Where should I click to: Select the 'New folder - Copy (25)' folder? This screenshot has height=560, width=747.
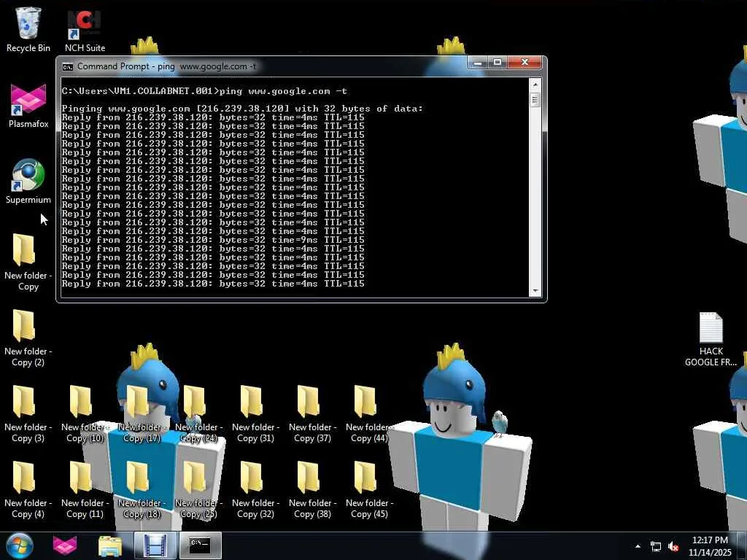pyautogui.click(x=198, y=490)
